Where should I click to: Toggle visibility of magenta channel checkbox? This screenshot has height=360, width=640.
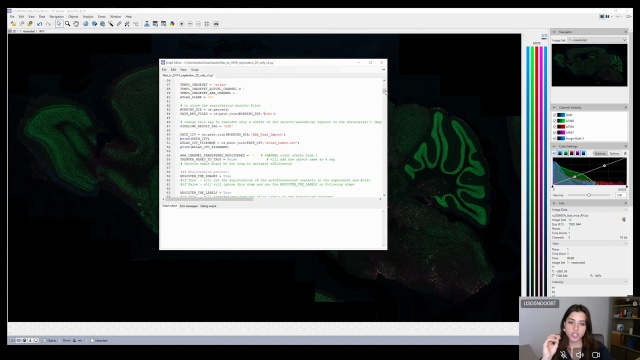(x=555, y=133)
